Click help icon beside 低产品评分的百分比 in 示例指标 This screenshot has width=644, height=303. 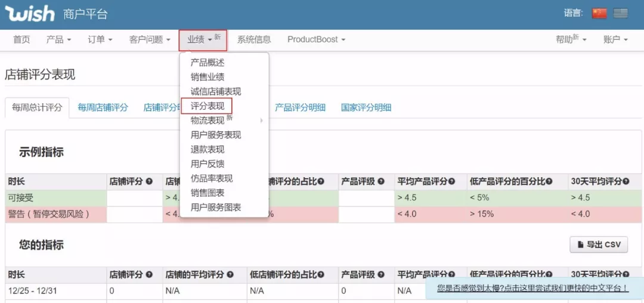click(549, 181)
